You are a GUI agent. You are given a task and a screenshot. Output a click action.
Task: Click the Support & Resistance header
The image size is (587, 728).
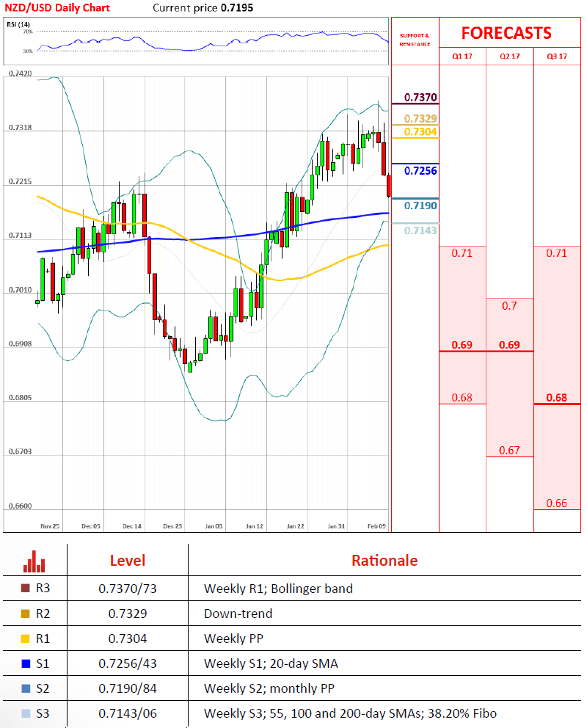[415, 40]
